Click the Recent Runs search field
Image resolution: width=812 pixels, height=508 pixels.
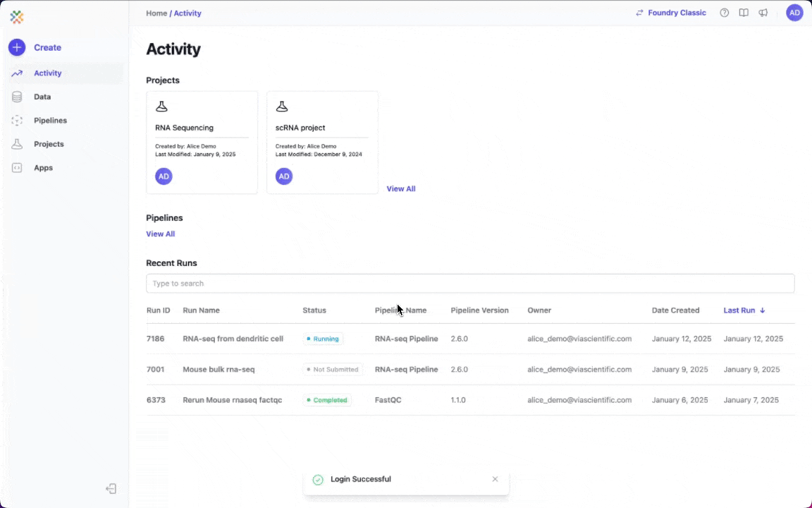(469, 284)
